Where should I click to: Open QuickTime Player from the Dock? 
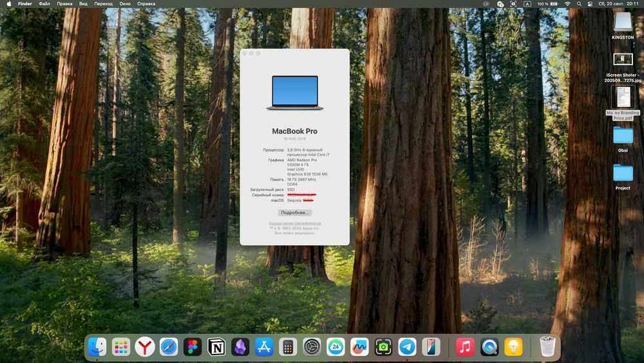pos(489,347)
